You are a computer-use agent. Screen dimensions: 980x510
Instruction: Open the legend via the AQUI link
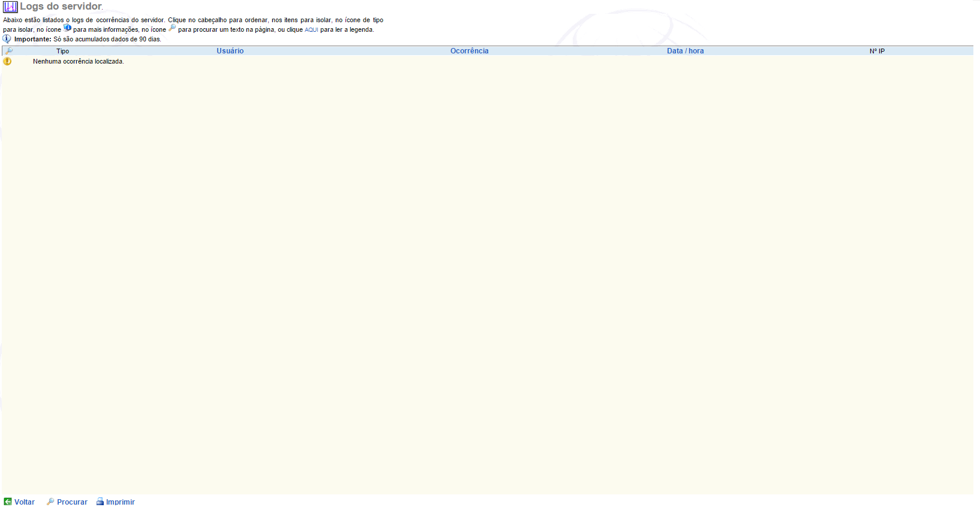[x=311, y=30]
